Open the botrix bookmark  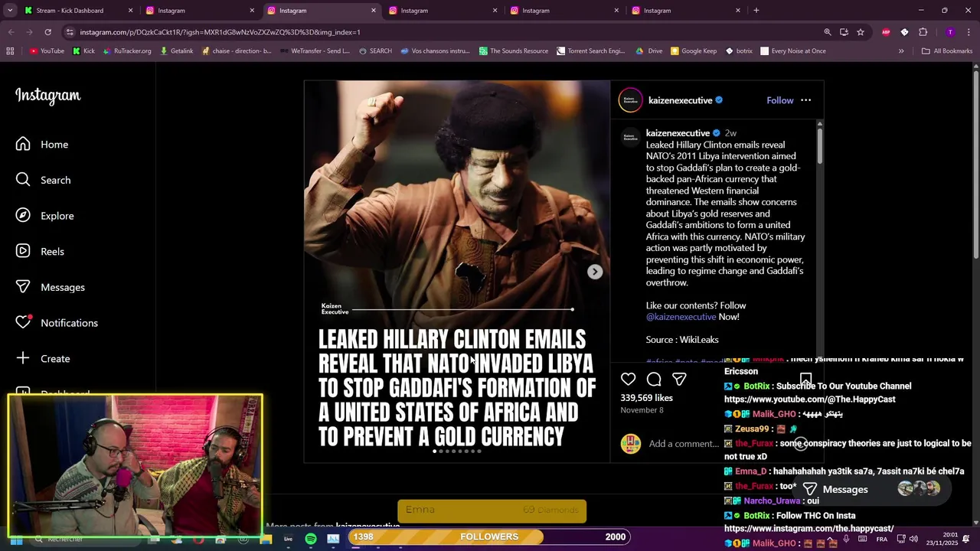pyautogui.click(x=738, y=51)
